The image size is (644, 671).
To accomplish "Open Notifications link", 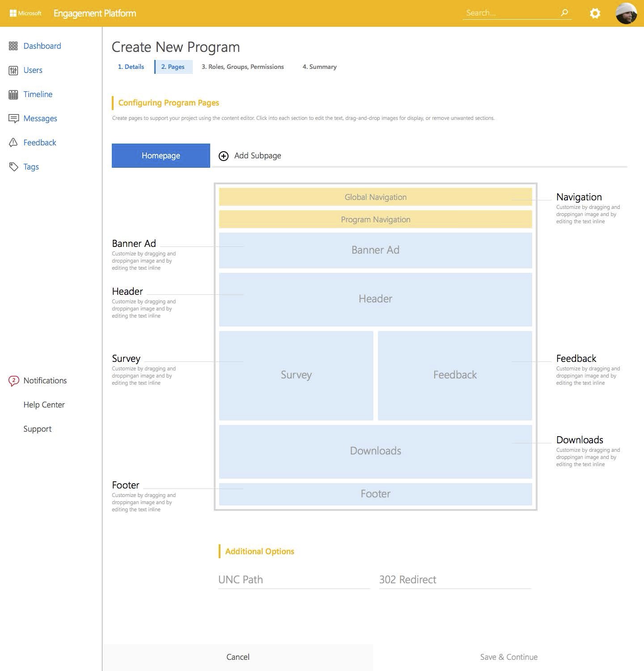I will (x=45, y=381).
